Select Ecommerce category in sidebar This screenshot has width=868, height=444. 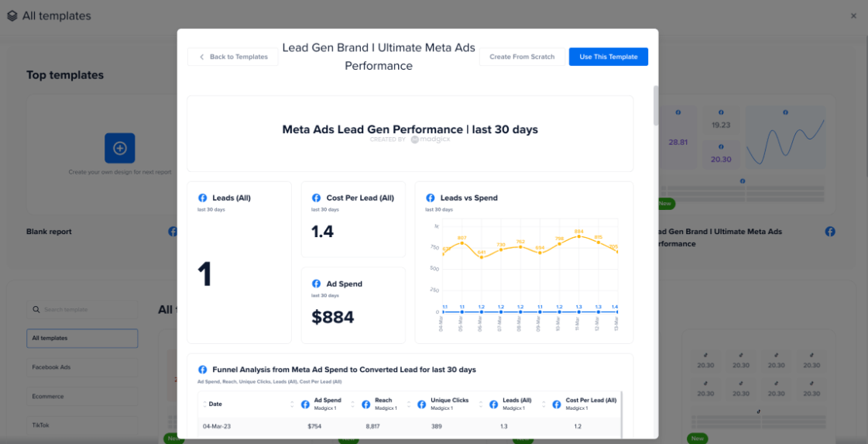point(83,396)
